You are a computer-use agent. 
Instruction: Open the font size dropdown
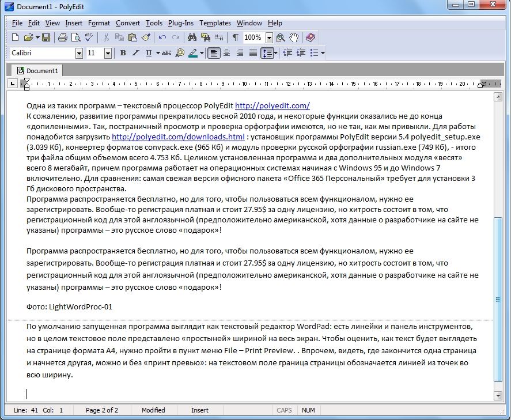pos(108,53)
